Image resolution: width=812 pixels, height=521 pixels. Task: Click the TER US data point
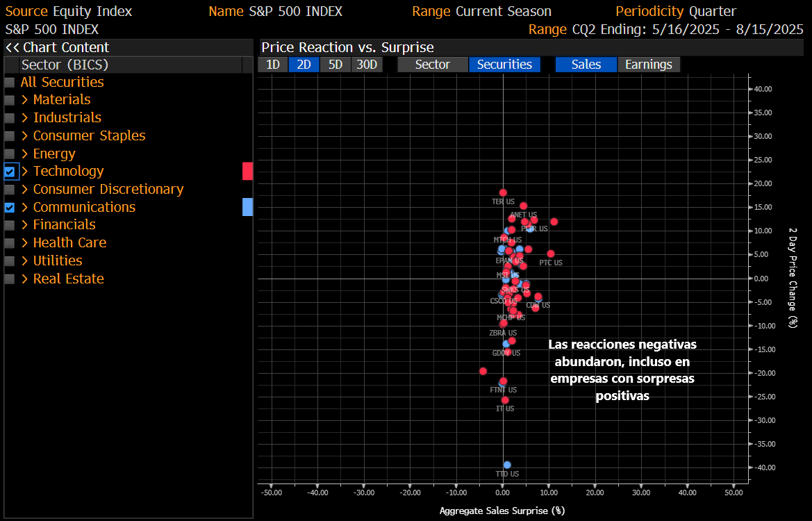[503, 192]
